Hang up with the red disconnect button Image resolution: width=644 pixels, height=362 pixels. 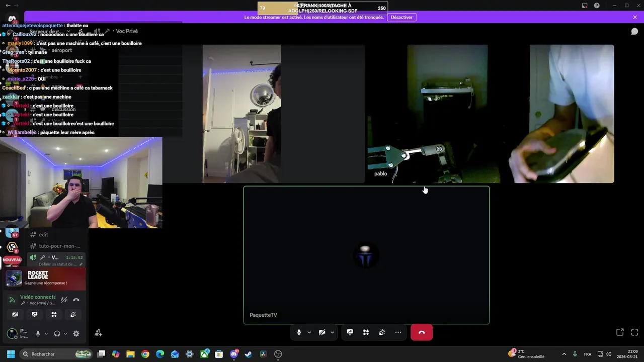tap(422, 332)
